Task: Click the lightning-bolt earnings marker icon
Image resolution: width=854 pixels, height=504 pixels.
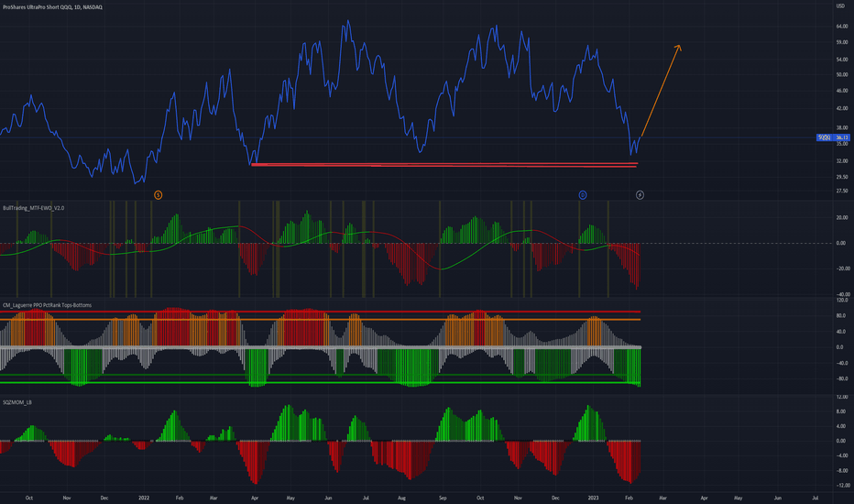Action: pyautogui.click(x=640, y=195)
